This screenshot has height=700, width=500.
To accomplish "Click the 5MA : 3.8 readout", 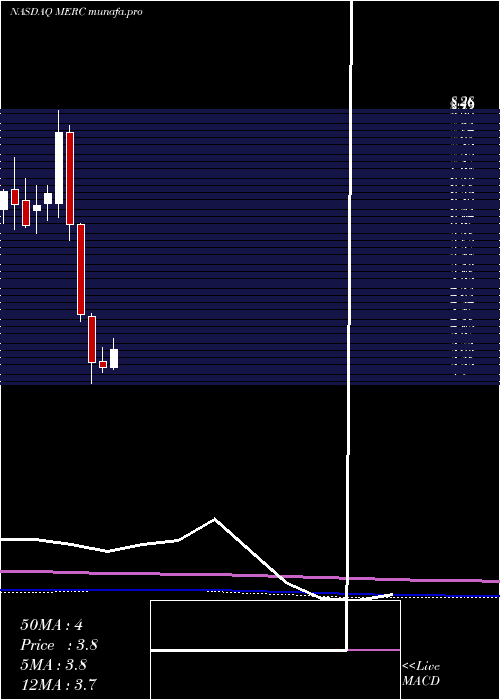I will tap(53, 665).
